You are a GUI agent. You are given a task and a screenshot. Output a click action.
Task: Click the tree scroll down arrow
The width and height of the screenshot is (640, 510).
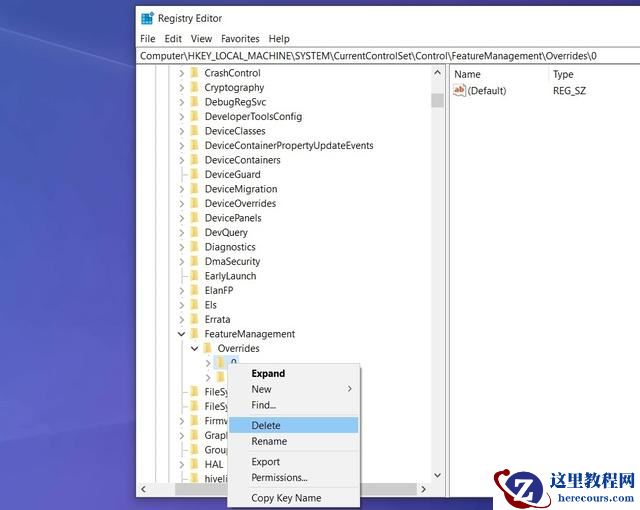[438, 475]
